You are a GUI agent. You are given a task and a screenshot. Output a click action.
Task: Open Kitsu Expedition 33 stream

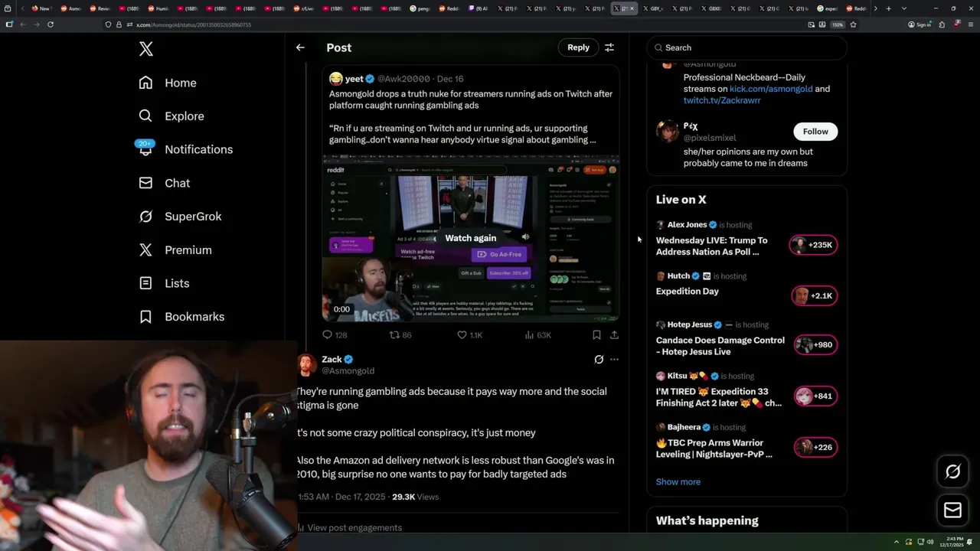(x=719, y=397)
